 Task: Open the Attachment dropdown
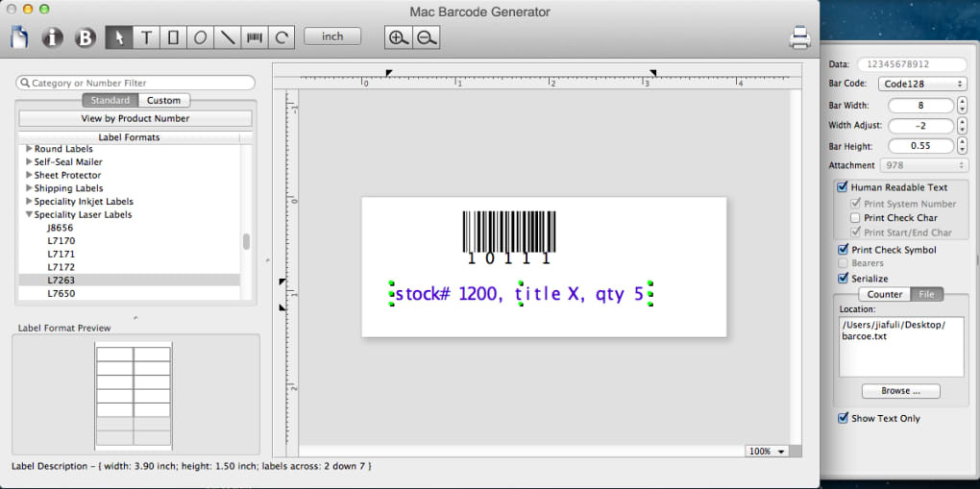coord(923,165)
